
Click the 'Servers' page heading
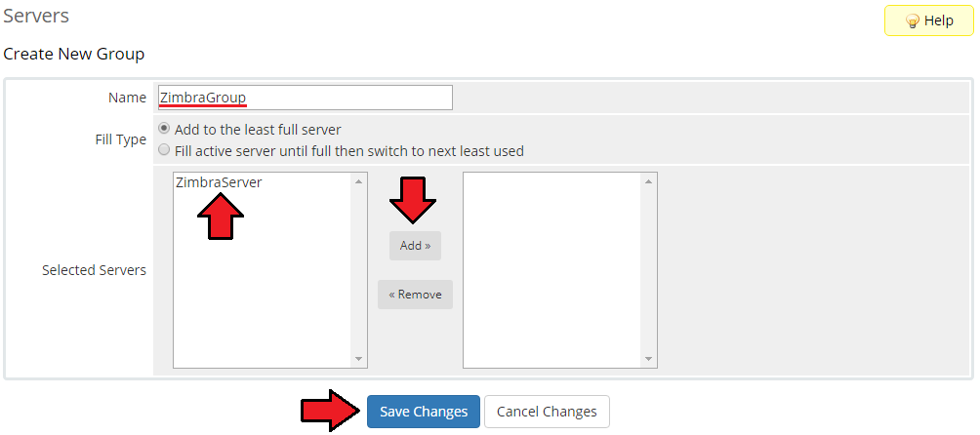[x=36, y=17]
